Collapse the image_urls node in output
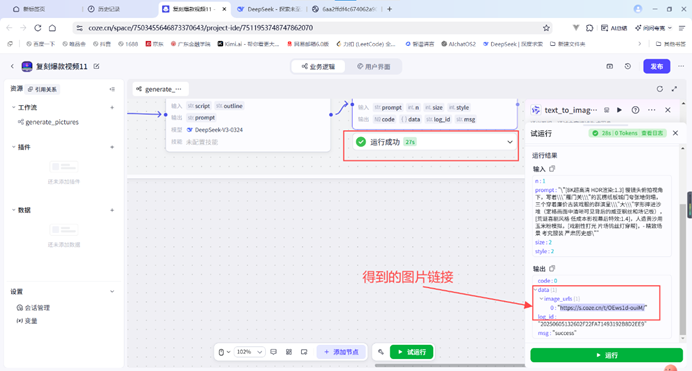 click(542, 299)
